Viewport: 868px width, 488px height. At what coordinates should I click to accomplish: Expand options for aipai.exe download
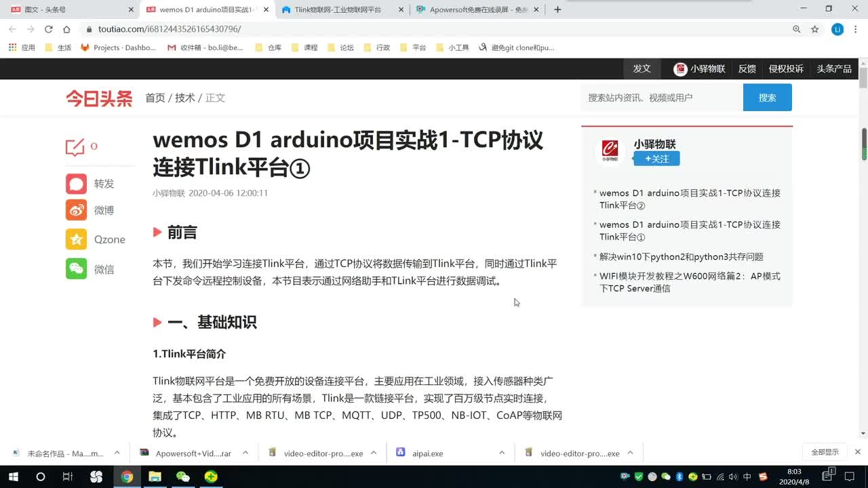click(x=502, y=453)
